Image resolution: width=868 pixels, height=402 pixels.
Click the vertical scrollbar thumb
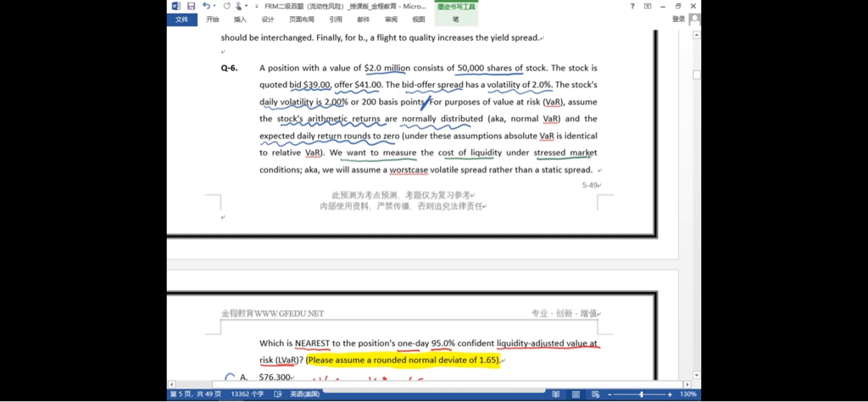(697, 74)
